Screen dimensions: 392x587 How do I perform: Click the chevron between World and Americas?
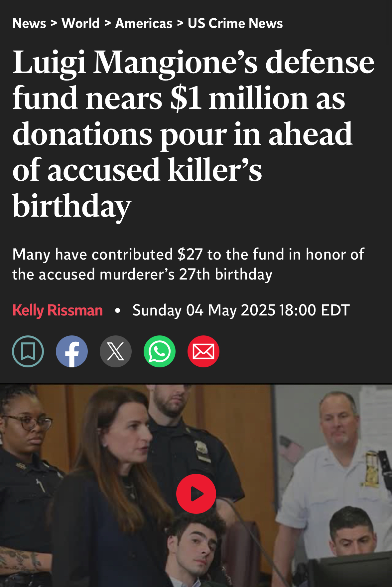click(x=107, y=23)
